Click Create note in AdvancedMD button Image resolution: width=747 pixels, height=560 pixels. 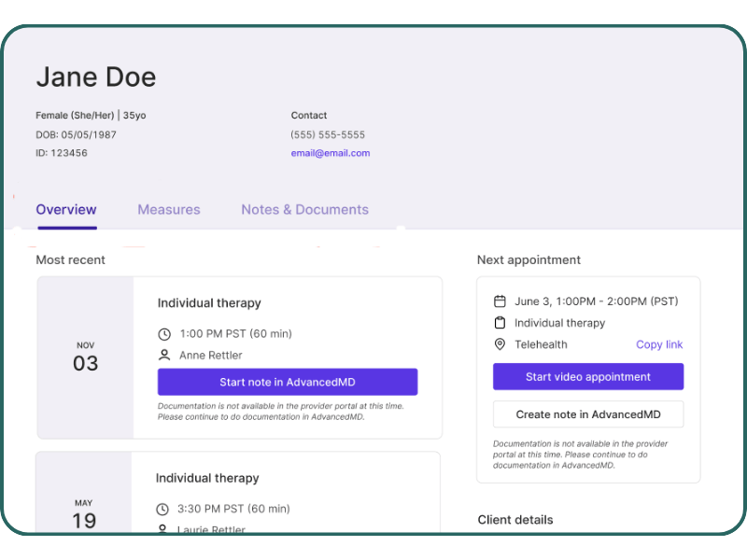tap(588, 414)
